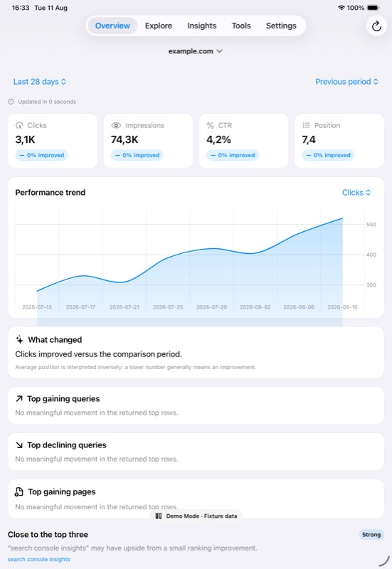Screen dimensions: 392x569
Task: Switch to the Explore tab
Action: (x=159, y=26)
